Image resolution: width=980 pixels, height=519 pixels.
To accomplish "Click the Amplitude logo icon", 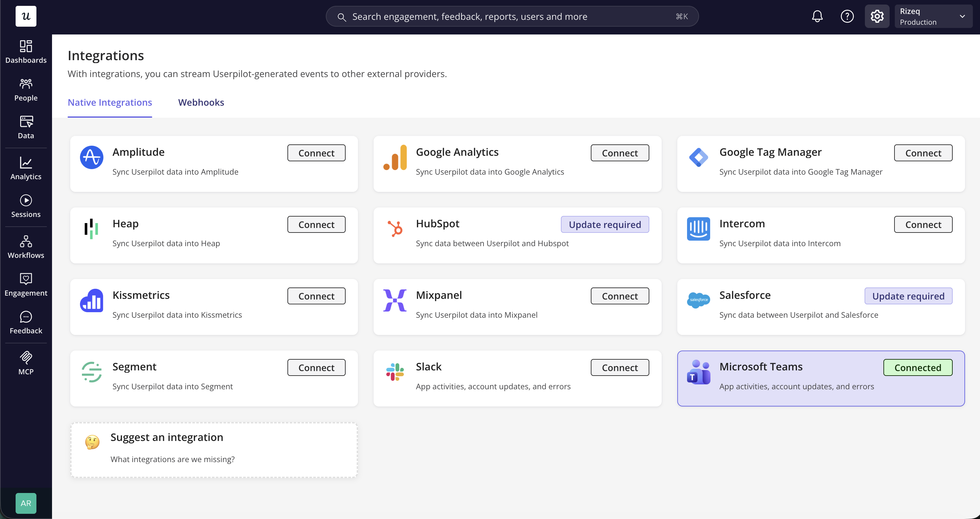I will click(91, 157).
